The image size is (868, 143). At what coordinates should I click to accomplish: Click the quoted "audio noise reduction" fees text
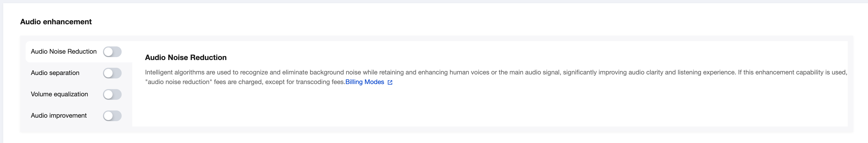tap(179, 82)
